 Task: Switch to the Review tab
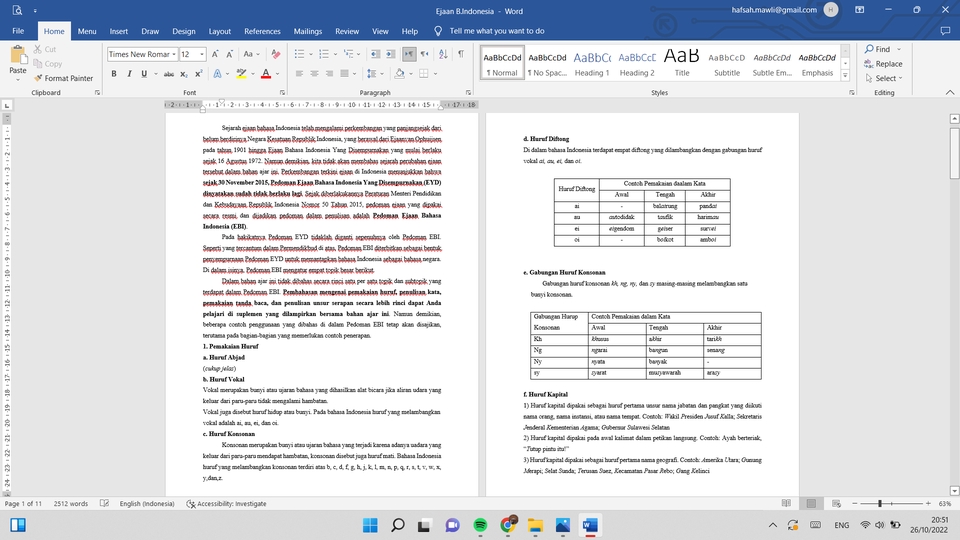pos(347,31)
